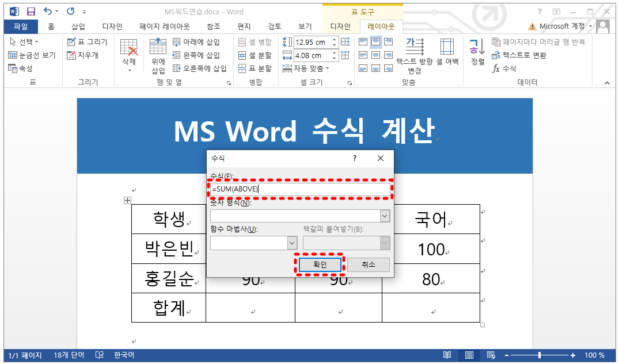Click the 100 % zoom level indicator
The height and width of the screenshot is (364, 619).
pyautogui.click(x=594, y=355)
